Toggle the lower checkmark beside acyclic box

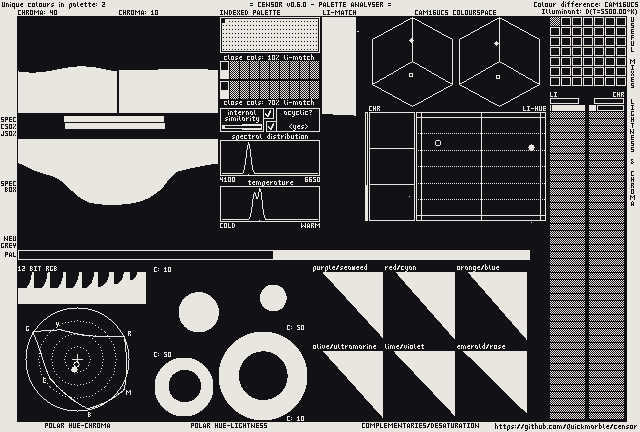(271, 126)
